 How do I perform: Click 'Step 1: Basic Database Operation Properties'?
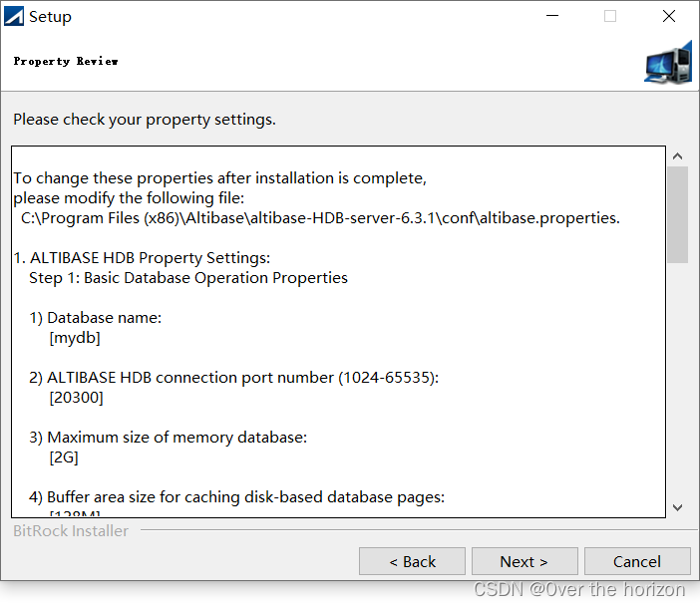[x=188, y=278]
